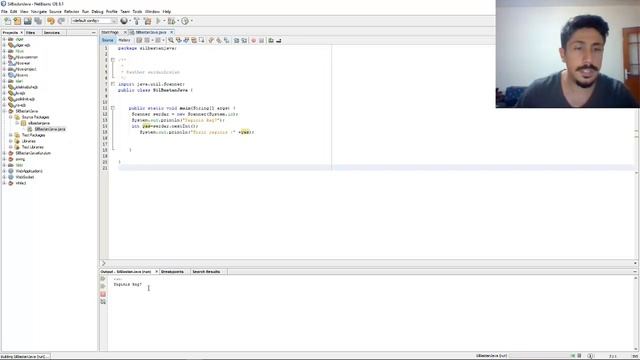
Task: Open the Search Results tab
Action: click(206, 271)
